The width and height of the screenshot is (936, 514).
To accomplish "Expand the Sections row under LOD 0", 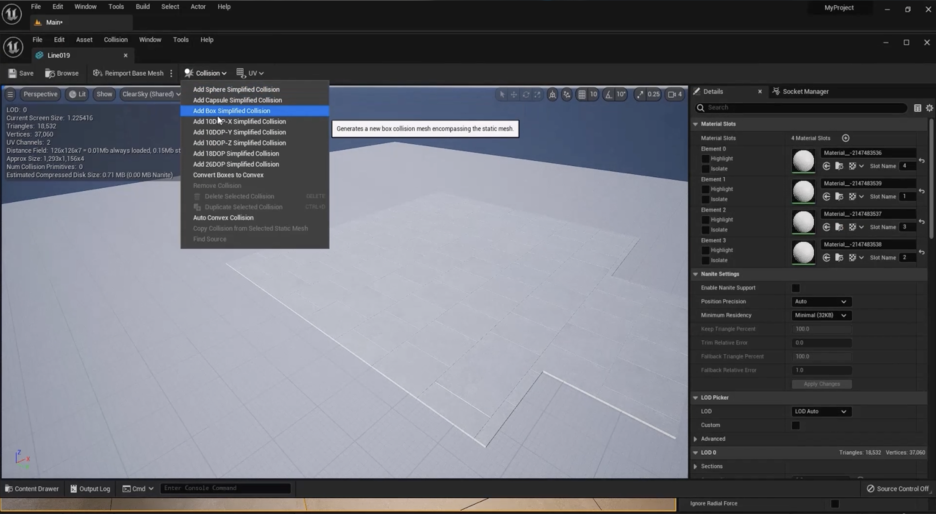I will 695,466.
